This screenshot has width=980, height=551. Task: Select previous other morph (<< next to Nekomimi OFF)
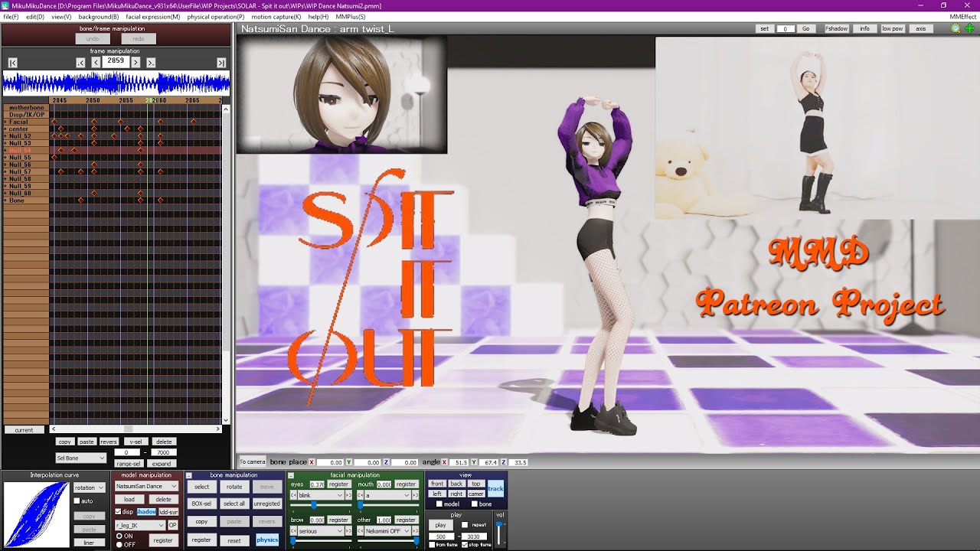coord(360,530)
